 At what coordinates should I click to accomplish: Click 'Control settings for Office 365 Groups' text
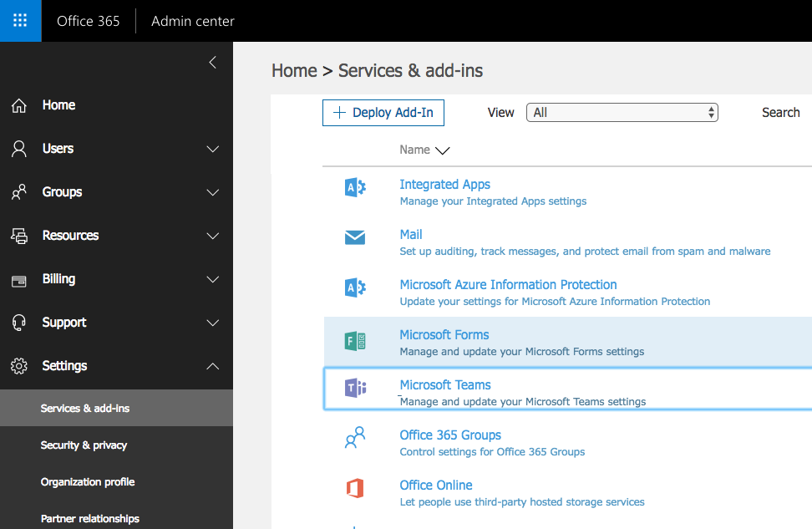[492, 452]
